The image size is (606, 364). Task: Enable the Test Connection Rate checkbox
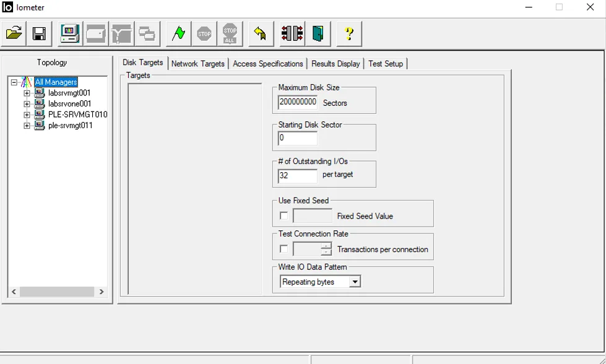pos(284,249)
